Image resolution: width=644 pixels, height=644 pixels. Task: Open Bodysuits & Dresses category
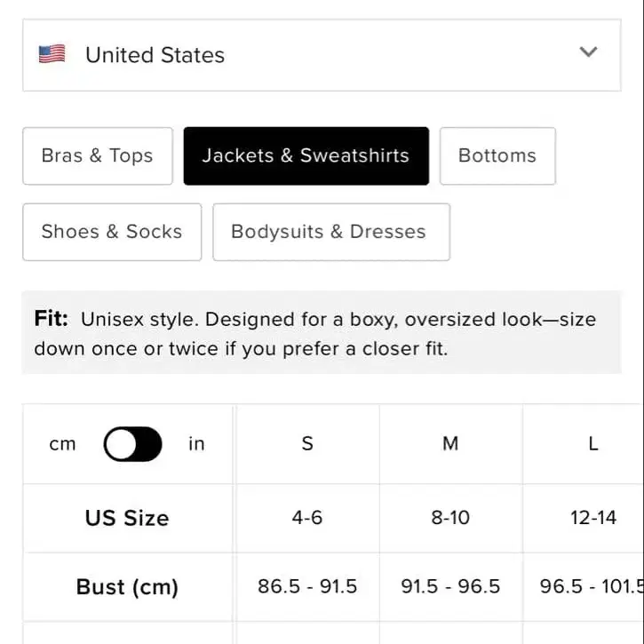coord(330,232)
